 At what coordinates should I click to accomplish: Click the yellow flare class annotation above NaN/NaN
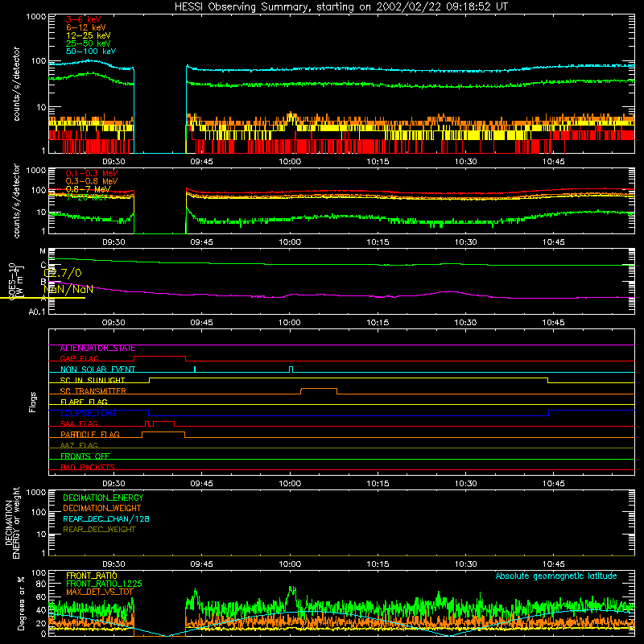(x=63, y=273)
